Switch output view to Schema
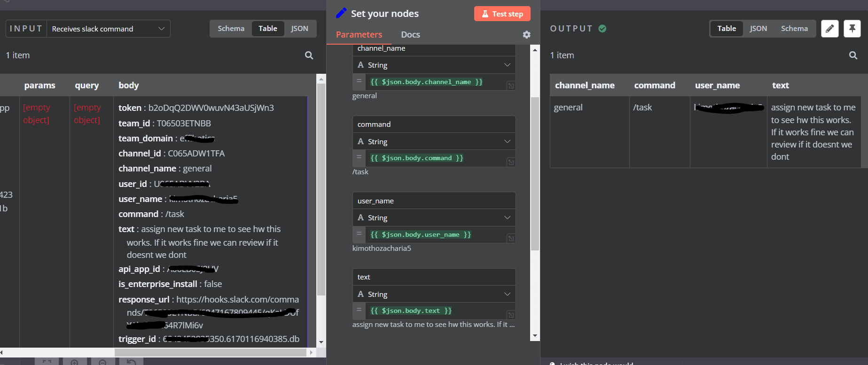 [794, 29]
